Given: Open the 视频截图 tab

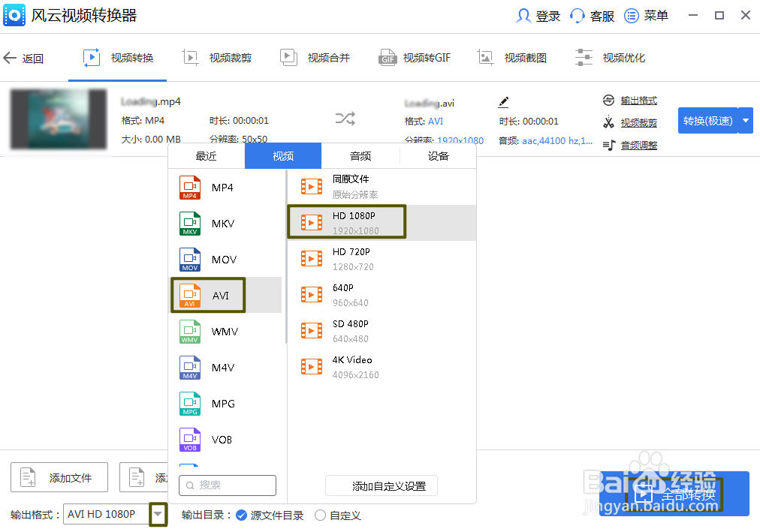Looking at the screenshot, I should click(512, 58).
